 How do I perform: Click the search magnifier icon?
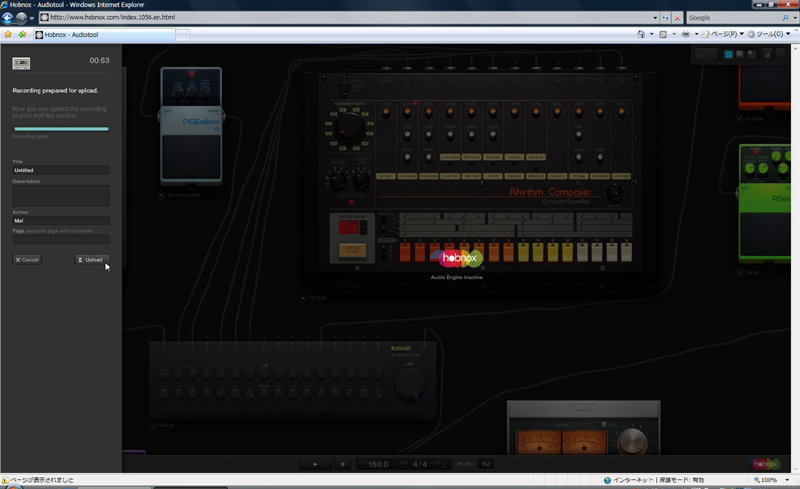point(785,17)
